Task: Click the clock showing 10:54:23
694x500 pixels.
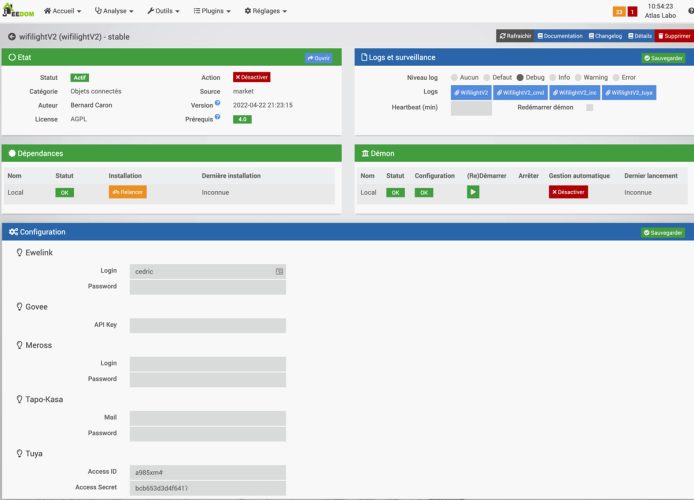Action: pos(660,6)
